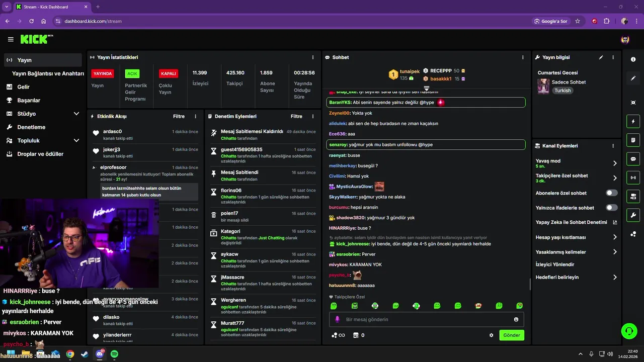Click username kick_johnreese in chat
Screen dimensions: 644x362
pyautogui.click(x=353, y=244)
